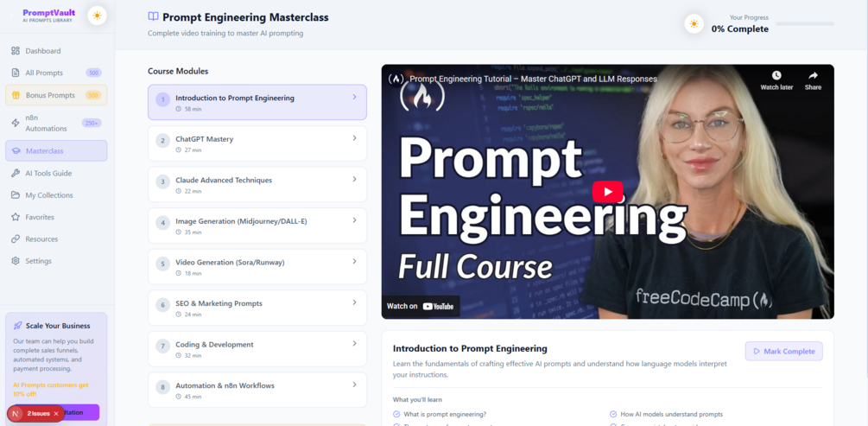868x426 pixels.
Task: Expand the Coding & Development chevron
Action: tap(354, 343)
